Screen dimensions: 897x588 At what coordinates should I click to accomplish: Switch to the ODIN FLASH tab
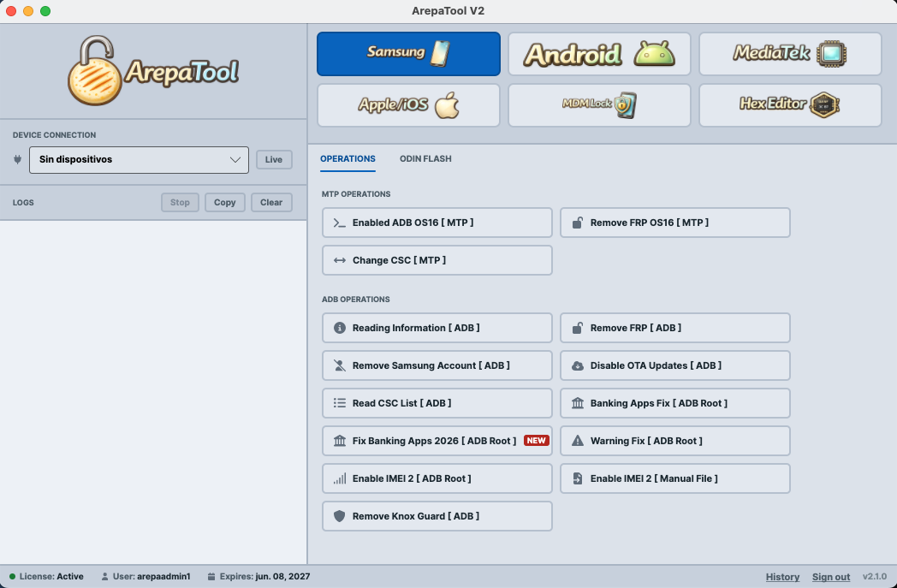point(425,159)
